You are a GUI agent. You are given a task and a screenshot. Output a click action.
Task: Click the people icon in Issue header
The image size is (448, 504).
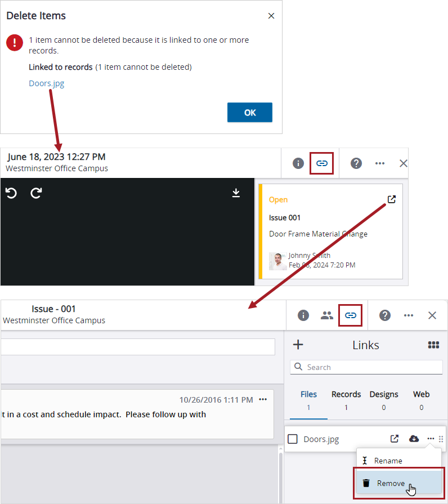pos(326,315)
